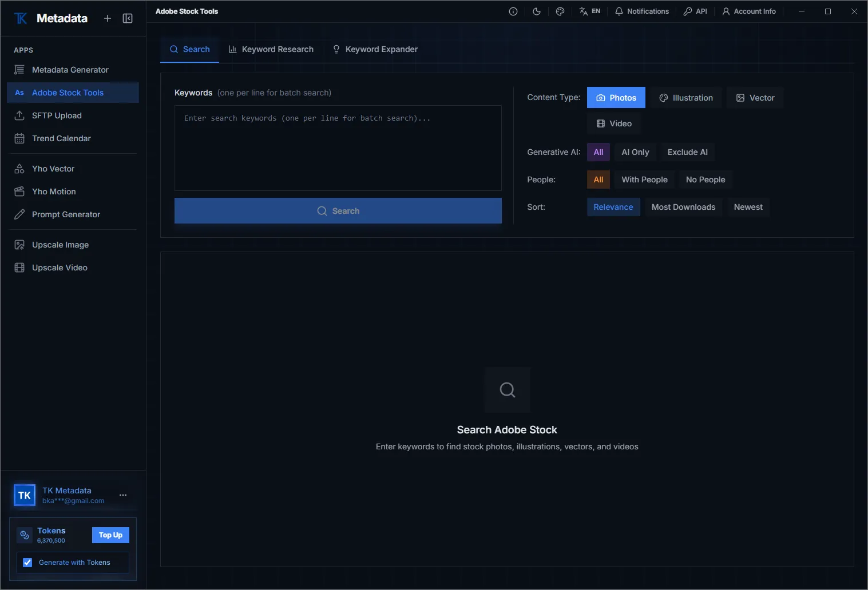The height and width of the screenshot is (590, 868).
Task: Sort results by Relevance
Action: click(613, 207)
